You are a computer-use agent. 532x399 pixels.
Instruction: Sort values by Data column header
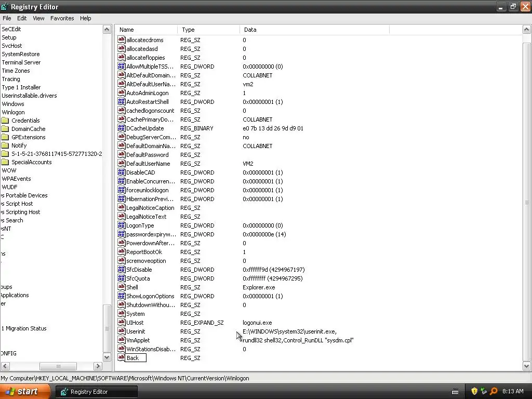pyautogui.click(x=314, y=30)
